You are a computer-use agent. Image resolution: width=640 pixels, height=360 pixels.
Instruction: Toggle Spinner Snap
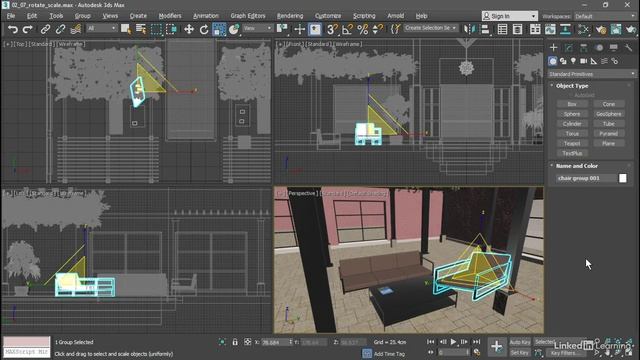(x=378, y=29)
